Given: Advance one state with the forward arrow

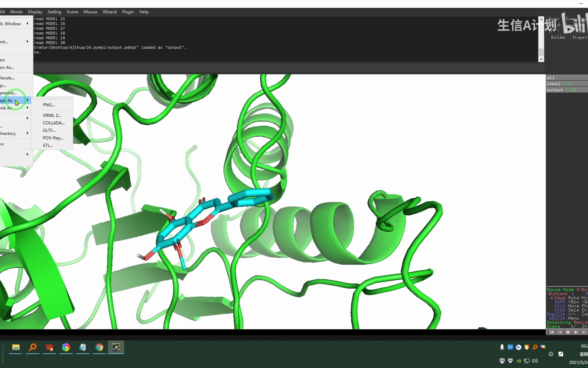Looking at the screenshot, I should (584, 332).
